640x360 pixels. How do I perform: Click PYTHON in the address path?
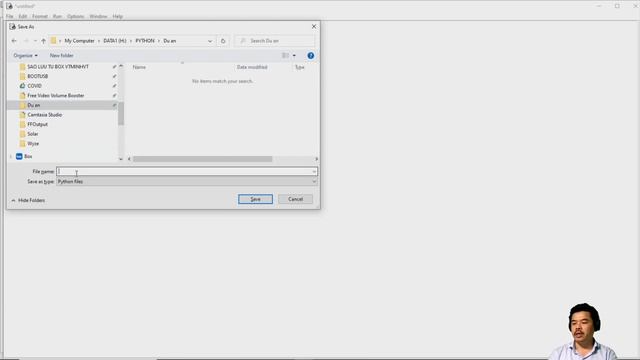[x=145, y=41]
